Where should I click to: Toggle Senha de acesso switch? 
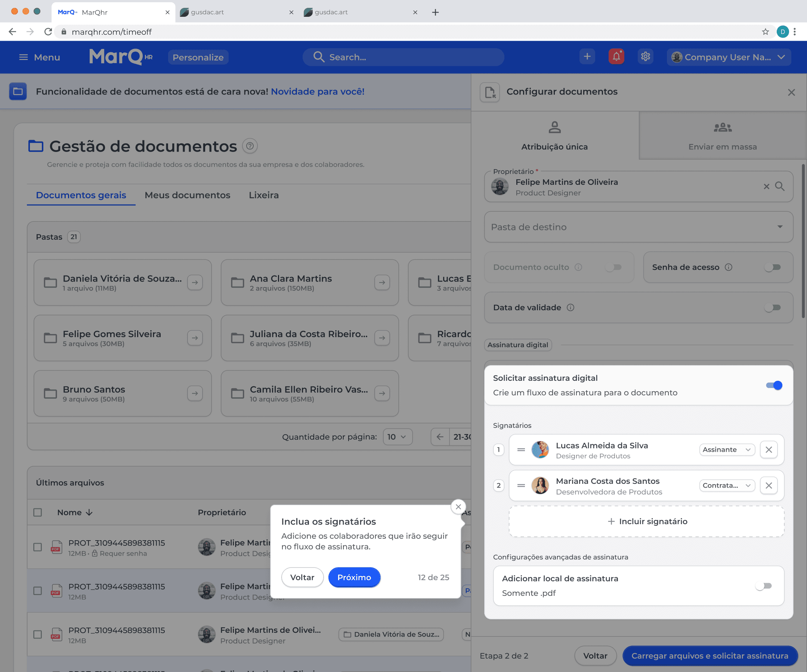[x=772, y=267]
